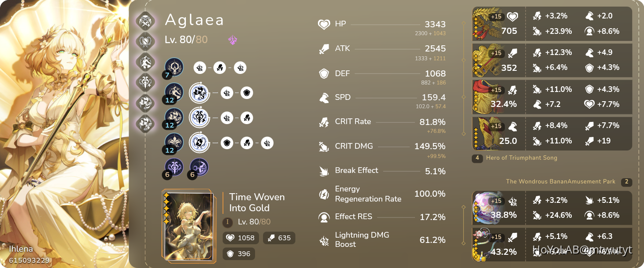Click the Lightning DMG Boost icon
Viewport: 644px width, 268px height.
coord(323,240)
